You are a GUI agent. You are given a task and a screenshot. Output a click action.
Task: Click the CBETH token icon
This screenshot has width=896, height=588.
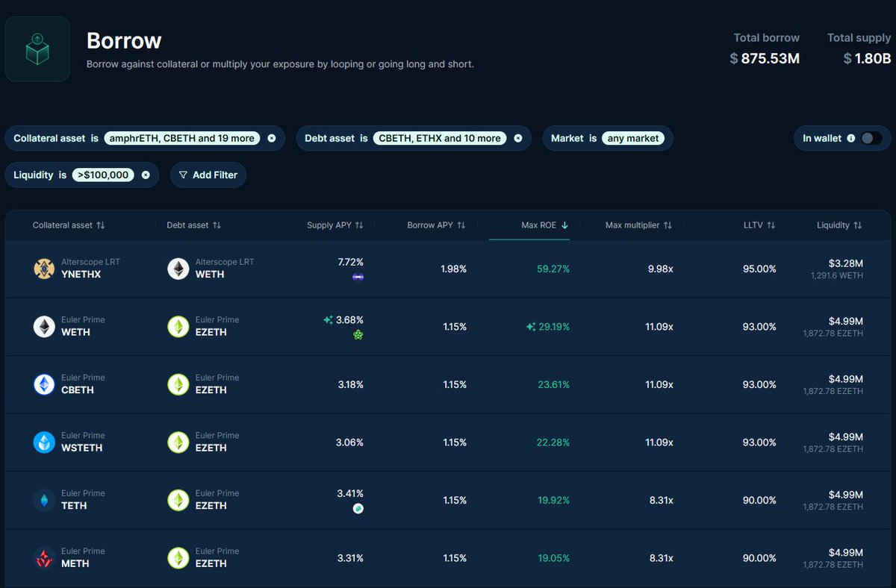click(44, 384)
